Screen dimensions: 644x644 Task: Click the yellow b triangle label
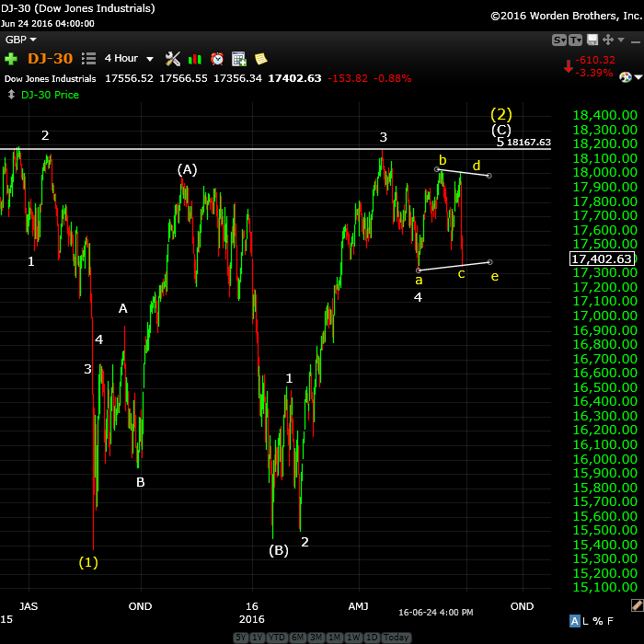click(x=443, y=160)
